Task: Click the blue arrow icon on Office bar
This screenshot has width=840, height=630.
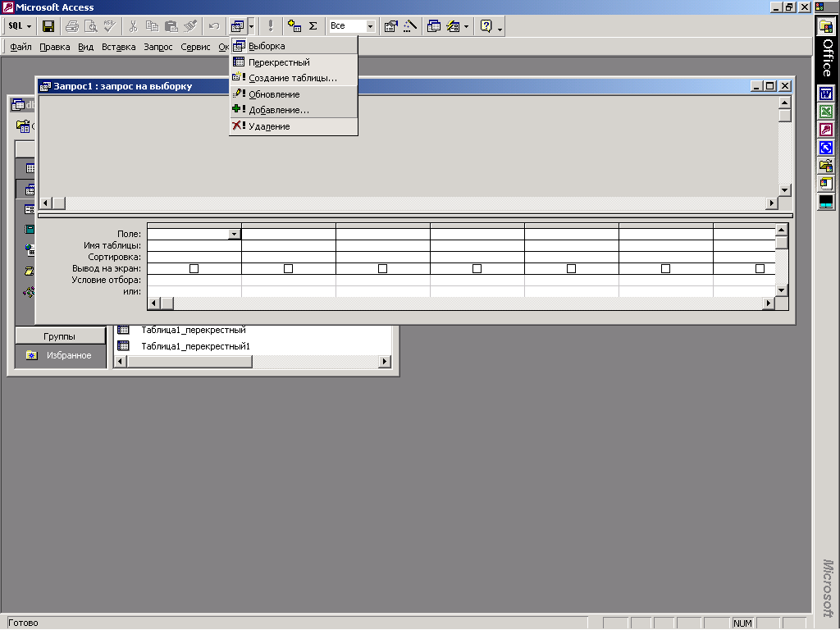Action: (826, 148)
